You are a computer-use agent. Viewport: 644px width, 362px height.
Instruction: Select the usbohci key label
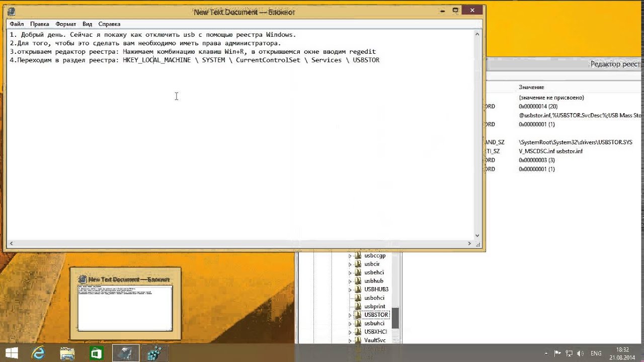(374, 298)
